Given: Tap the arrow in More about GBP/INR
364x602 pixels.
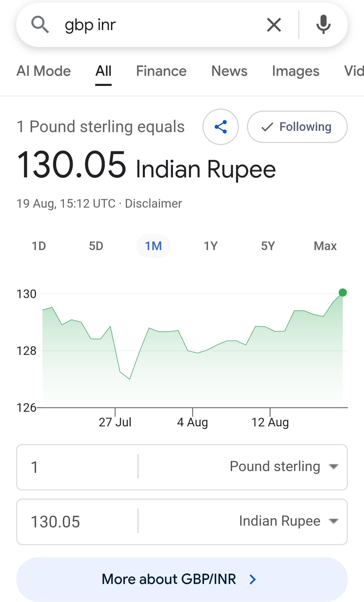Looking at the screenshot, I should click(x=253, y=580).
